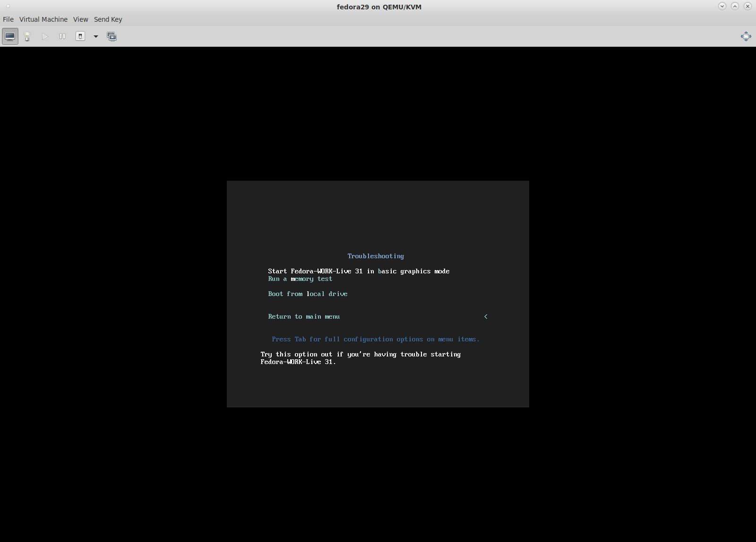
Task: Click the window title fedora29 on QEMU/KVM
Action: coord(379,7)
